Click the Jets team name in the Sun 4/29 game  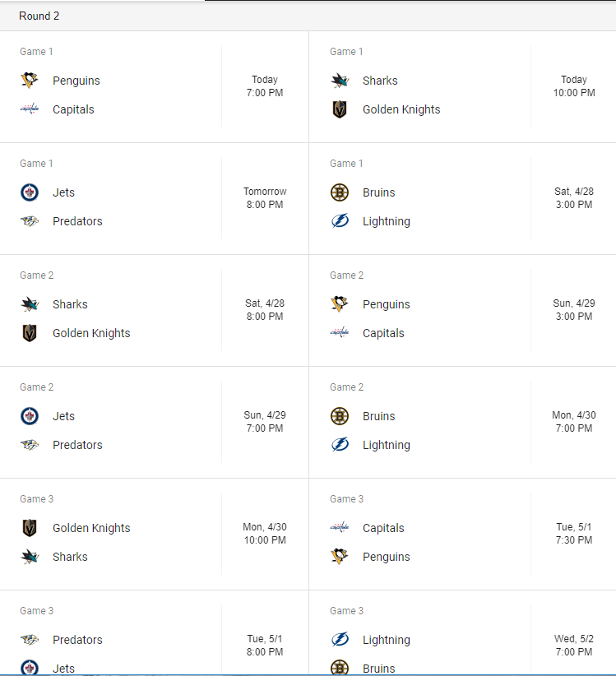click(x=63, y=416)
